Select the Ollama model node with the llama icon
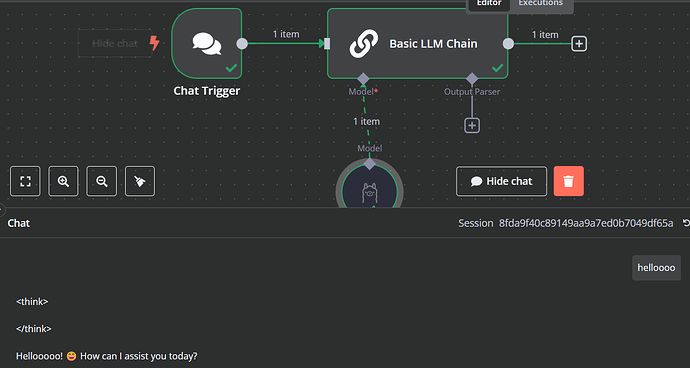The height and width of the screenshot is (368, 690). click(370, 189)
